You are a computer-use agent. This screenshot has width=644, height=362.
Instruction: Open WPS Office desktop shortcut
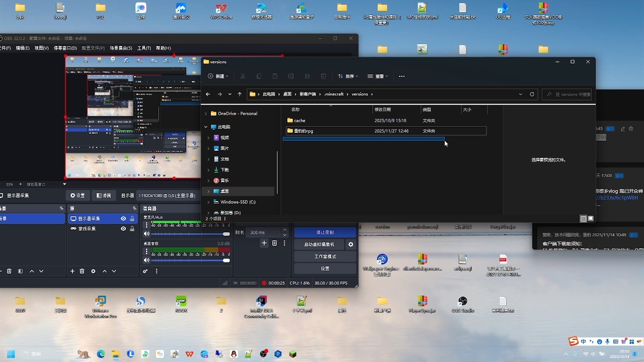pyautogui.click(x=221, y=11)
